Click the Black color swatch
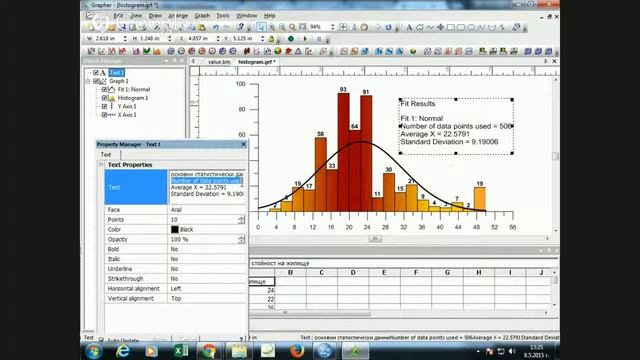The image size is (640, 360). [x=175, y=229]
